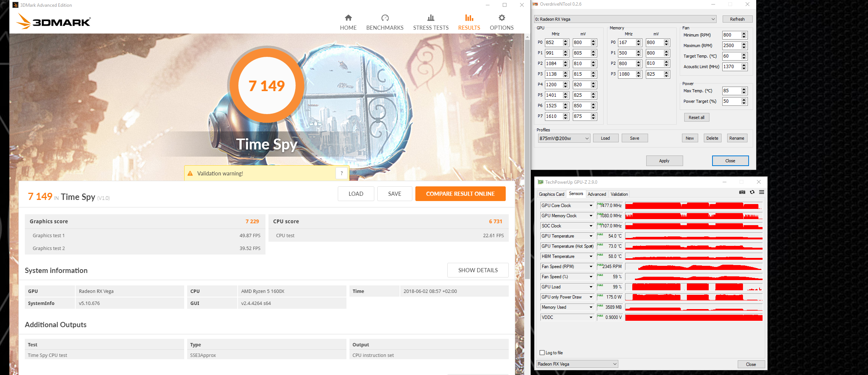The image size is (868, 375).
Task: Click the LOAD result button
Action: tap(356, 194)
